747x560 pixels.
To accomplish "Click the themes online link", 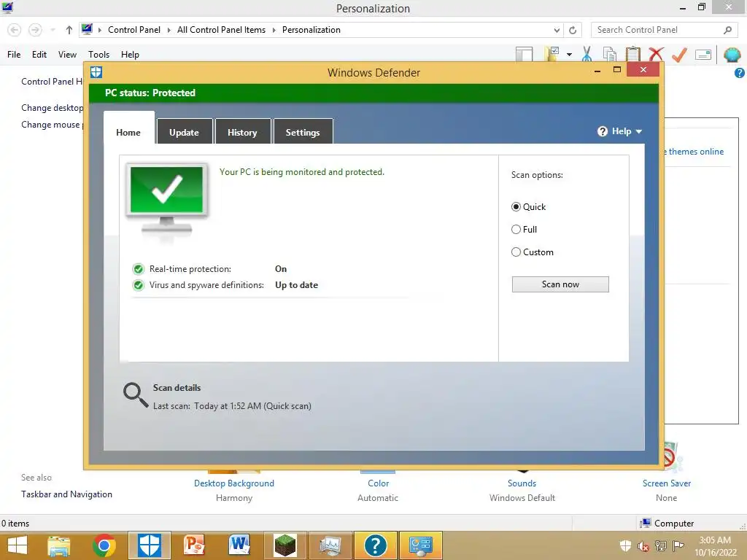I will pyautogui.click(x=696, y=152).
